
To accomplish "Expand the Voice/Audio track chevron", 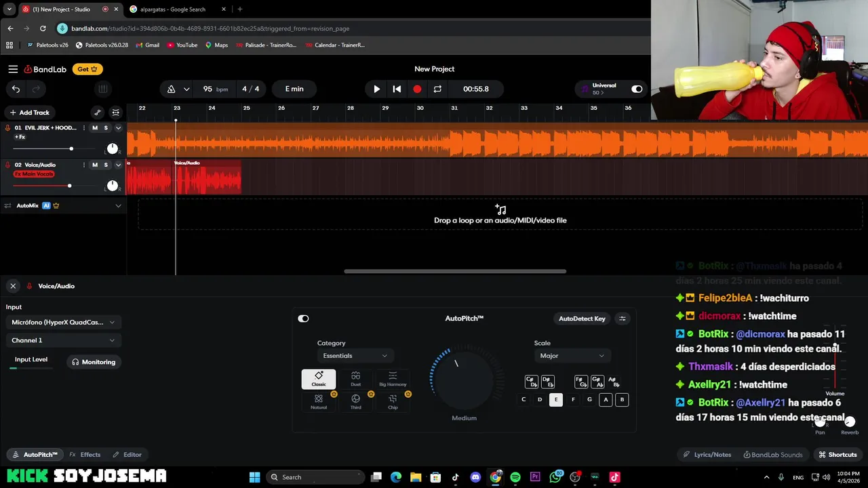I will pyautogui.click(x=118, y=165).
